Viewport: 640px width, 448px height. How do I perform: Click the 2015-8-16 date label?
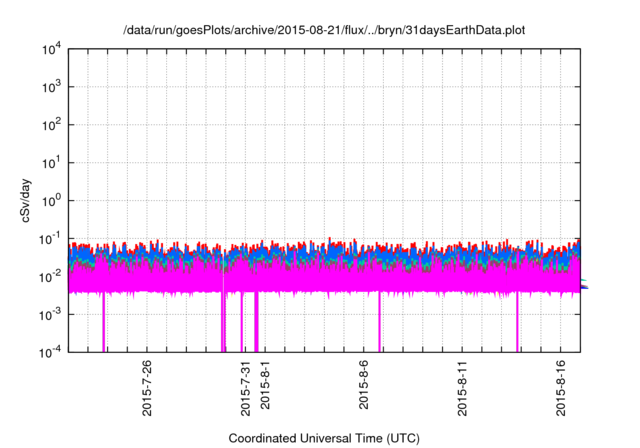point(561,388)
